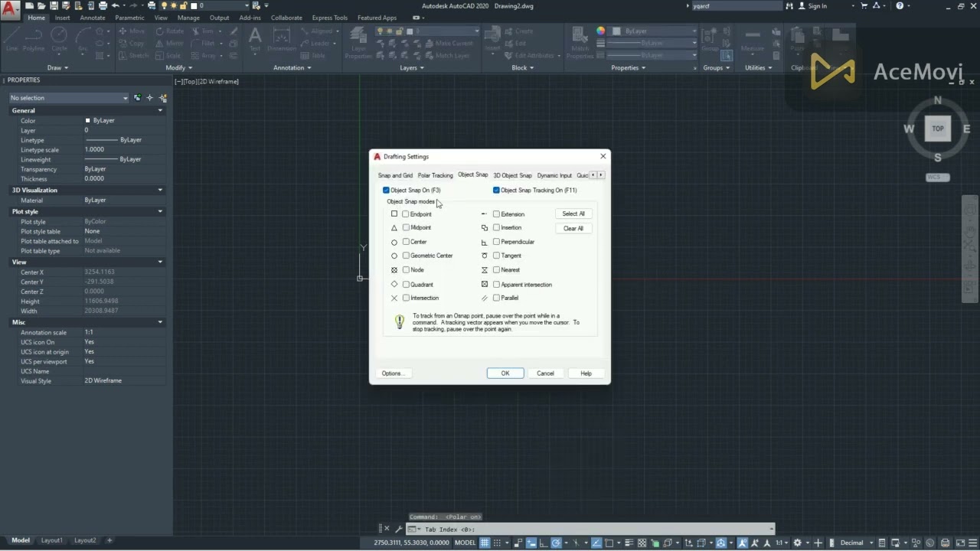The width and height of the screenshot is (980, 551).
Task: Click the S compass direction on the ViewCube
Action: [938, 158]
